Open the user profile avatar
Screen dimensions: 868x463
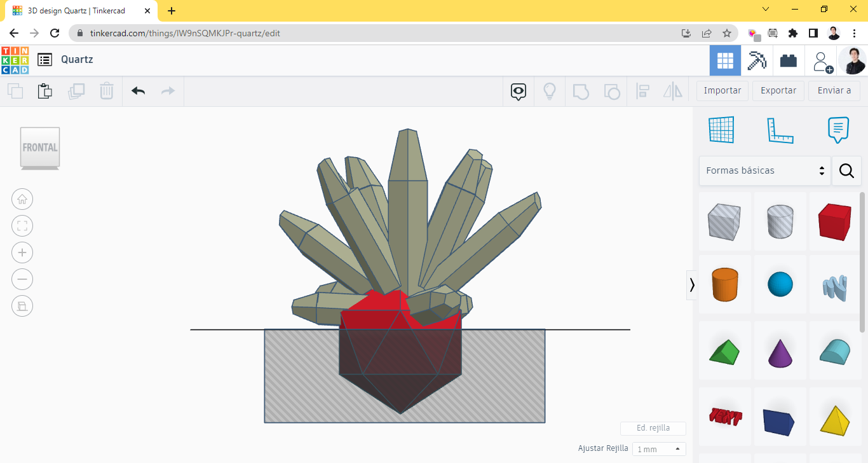[852, 60]
